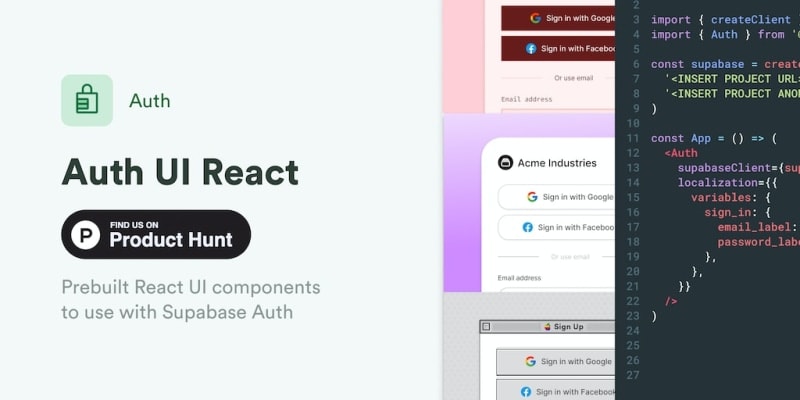Click the gray retro Sign in with Google button
800x400 pixels.
(x=556, y=362)
